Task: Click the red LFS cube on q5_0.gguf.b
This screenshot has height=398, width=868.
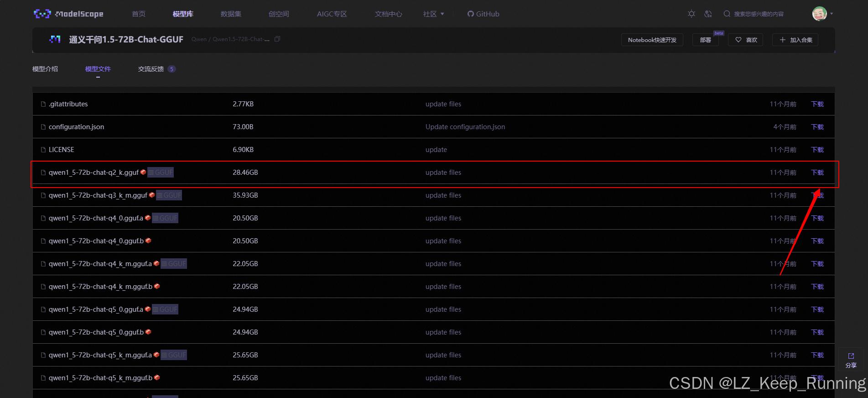Action: point(148,332)
